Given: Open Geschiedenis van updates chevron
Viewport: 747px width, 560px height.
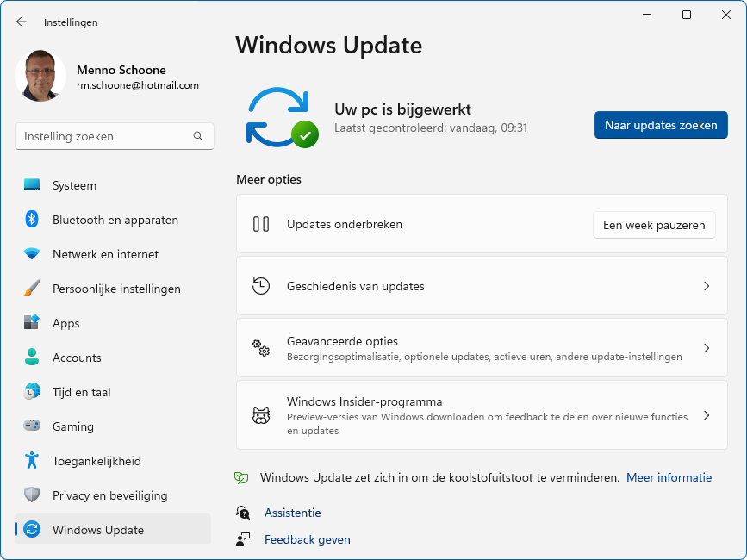Looking at the screenshot, I should 707,286.
